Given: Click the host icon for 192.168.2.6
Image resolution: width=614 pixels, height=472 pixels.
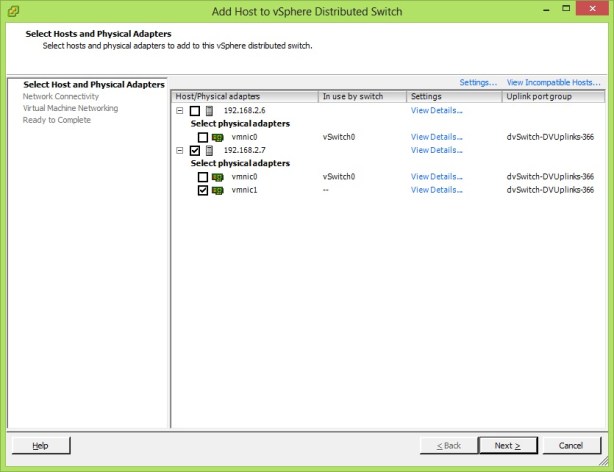Looking at the screenshot, I should point(209,111).
